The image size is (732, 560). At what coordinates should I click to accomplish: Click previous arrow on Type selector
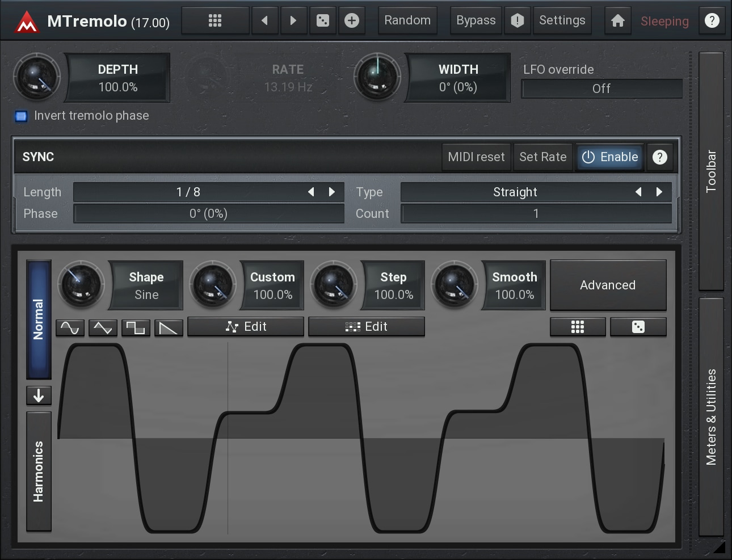click(x=638, y=192)
